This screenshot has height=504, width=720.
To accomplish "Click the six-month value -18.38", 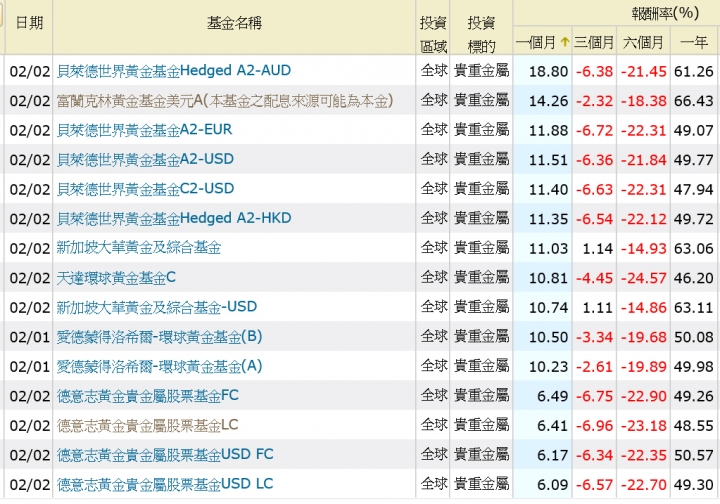I will (x=643, y=101).
